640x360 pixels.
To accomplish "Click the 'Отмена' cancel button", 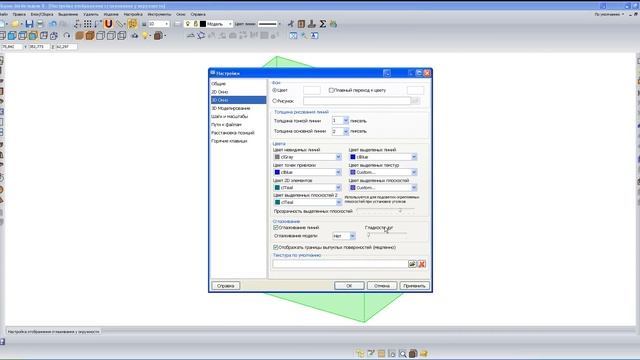I will pos(382,286).
